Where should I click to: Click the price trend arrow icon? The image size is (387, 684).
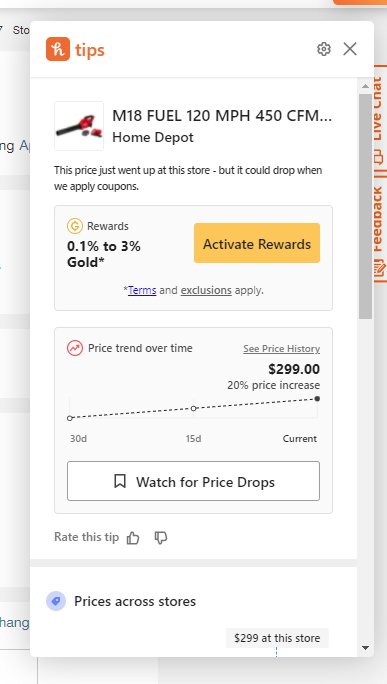pyautogui.click(x=75, y=349)
